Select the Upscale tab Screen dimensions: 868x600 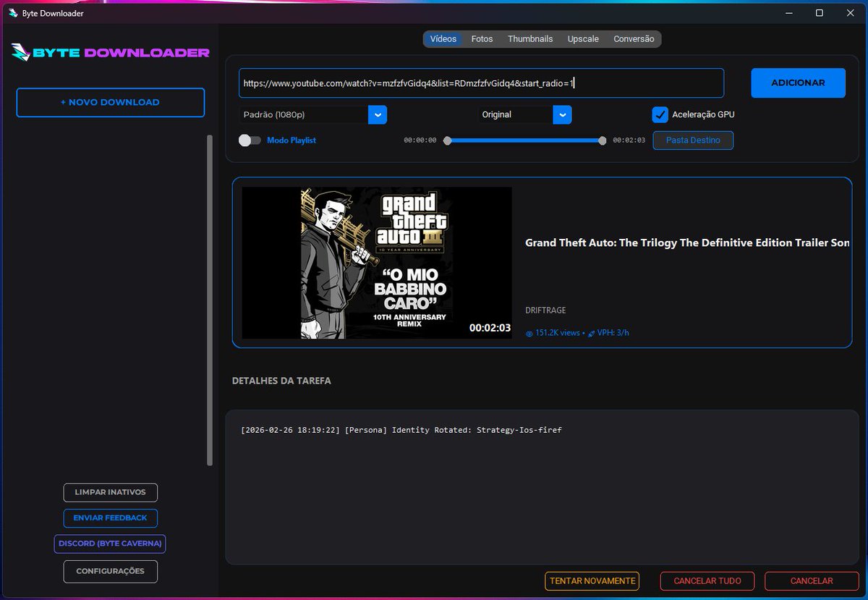tap(583, 39)
